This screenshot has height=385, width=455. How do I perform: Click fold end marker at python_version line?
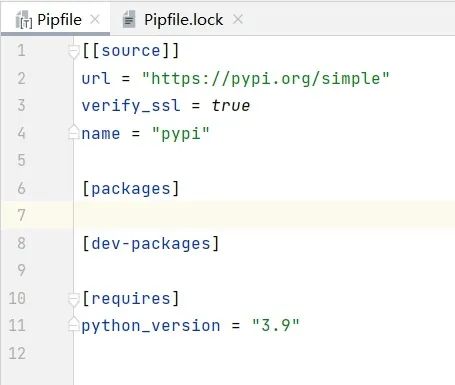pyautogui.click(x=74, y=325)
